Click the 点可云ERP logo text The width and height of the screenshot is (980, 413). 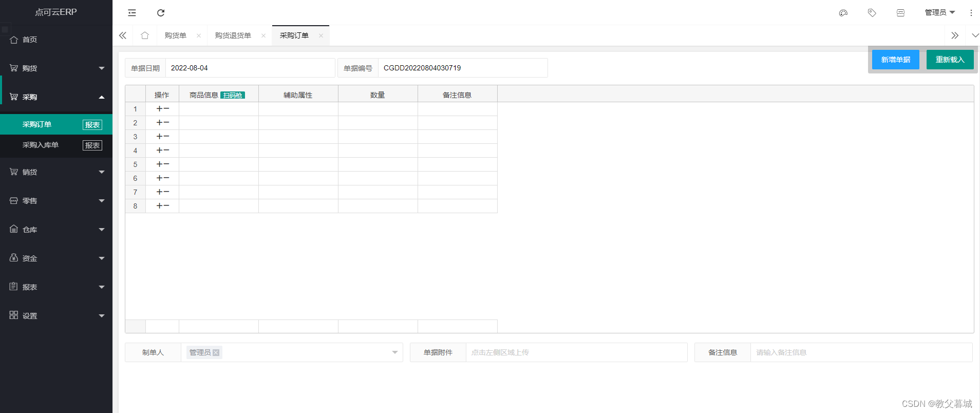56,12
